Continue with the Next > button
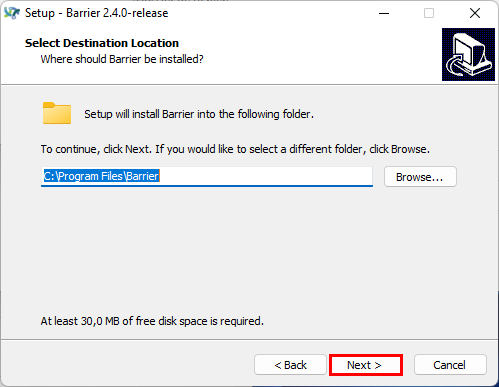Screen dimensions: 499x387 coord(366,365)
